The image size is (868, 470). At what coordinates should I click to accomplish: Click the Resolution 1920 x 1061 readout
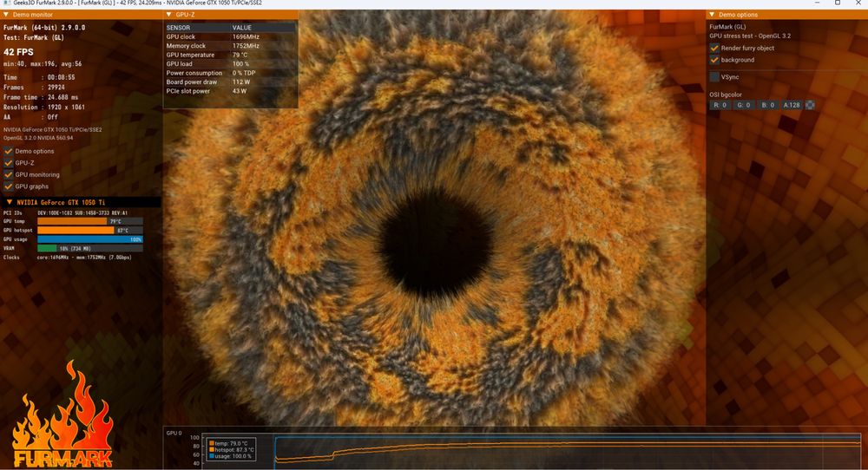click(x=44, y=108)
